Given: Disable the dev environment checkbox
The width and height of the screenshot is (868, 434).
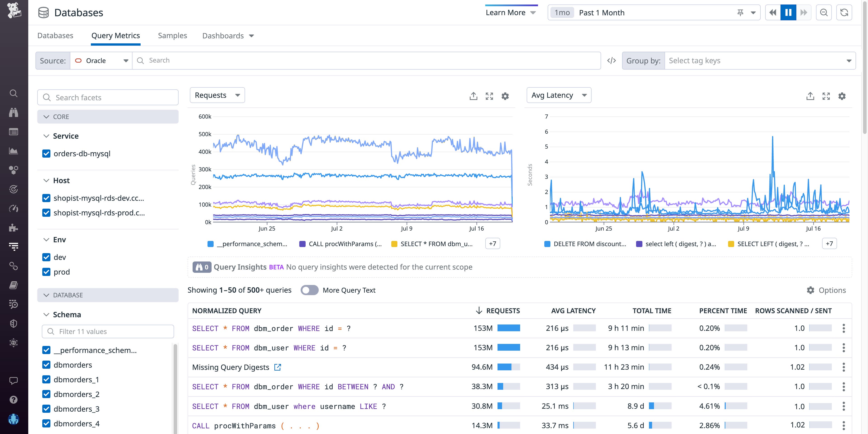Looking at the screenshot, I should click(46, 258).
